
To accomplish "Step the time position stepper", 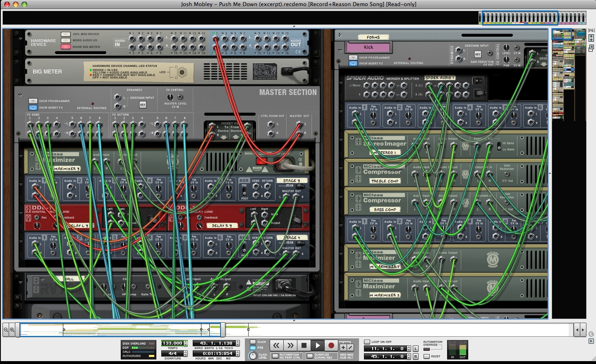I will 237,354.
